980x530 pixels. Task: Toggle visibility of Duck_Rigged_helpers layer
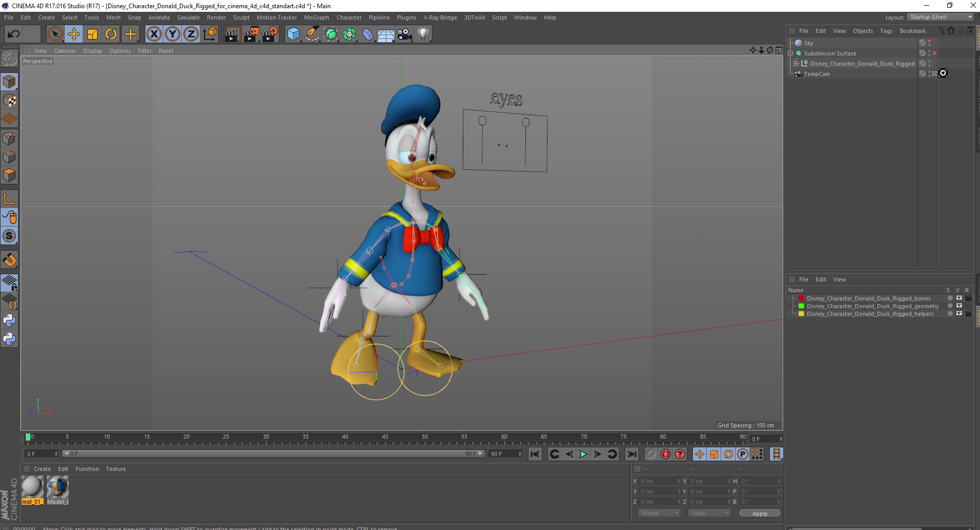tap(959, 314)
